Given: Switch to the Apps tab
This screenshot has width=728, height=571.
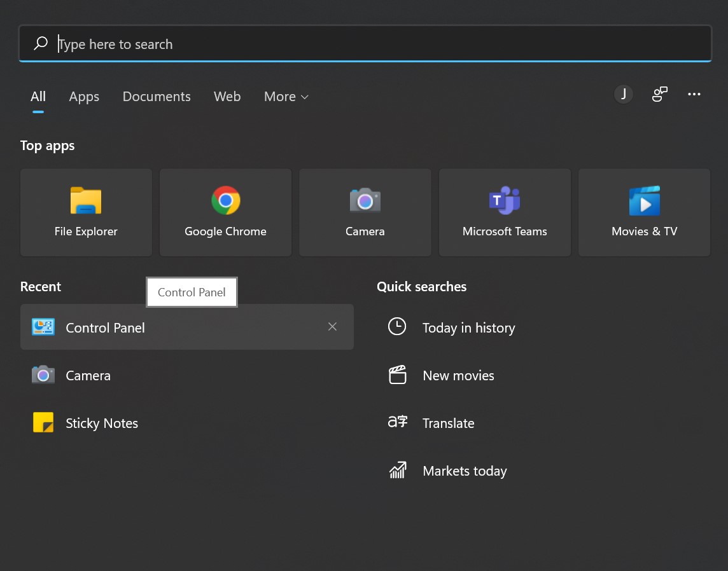Looking at the screenshot, I should click(x=84, y=97).
